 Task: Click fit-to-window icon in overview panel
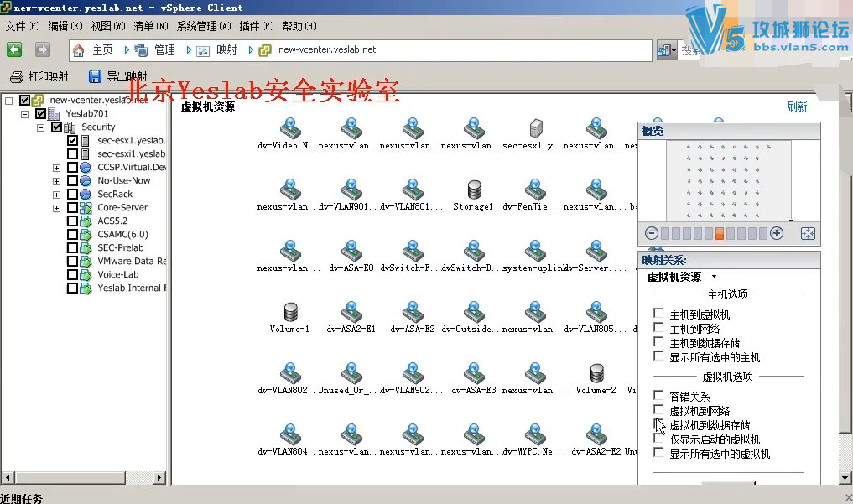coord(808,234)
